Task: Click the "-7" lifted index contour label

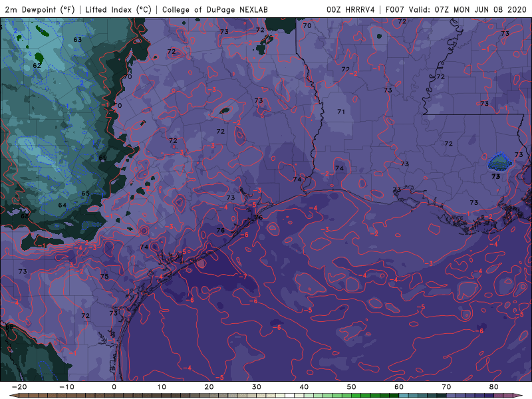Action: (x=243, y=277)
